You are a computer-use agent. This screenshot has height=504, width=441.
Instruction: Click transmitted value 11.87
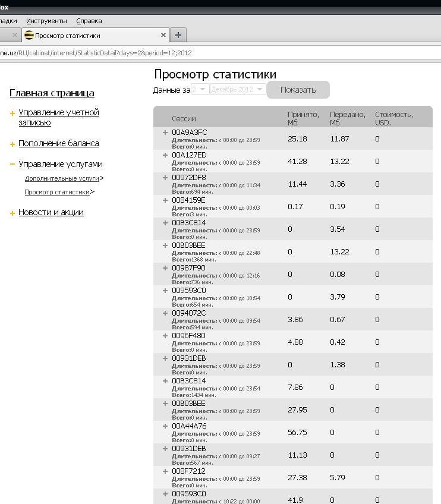pyautogui.click(x=340, y=139)
